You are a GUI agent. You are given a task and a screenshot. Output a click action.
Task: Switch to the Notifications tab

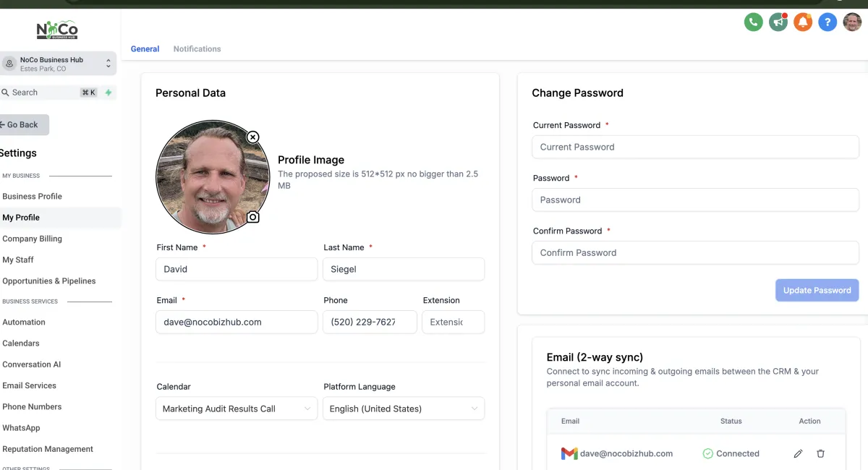[x=197, y=49]
